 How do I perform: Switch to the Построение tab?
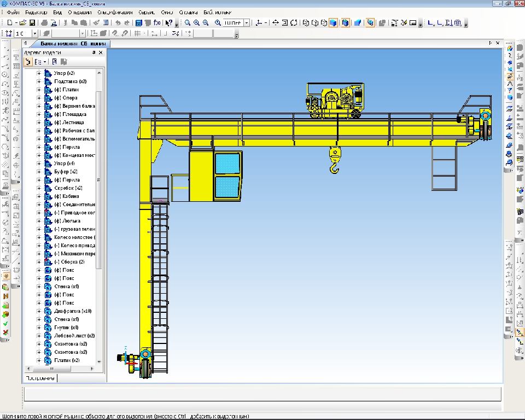point(40,378)
